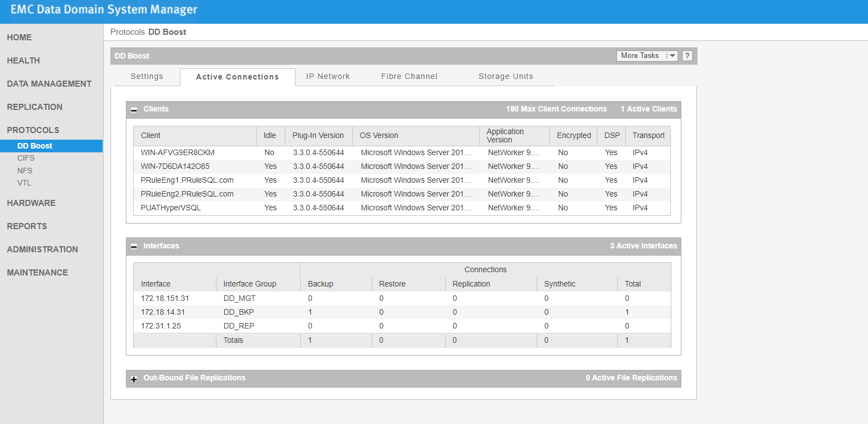Sort by OS Version column header
868x424 pixels.
point(416,136)
